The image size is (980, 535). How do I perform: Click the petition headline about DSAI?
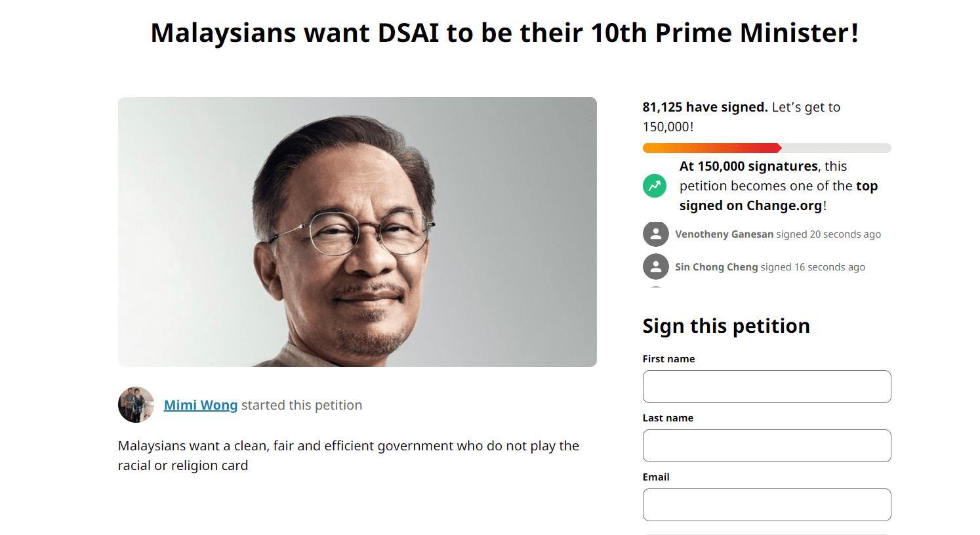pyautogui.click(x=505, y=32)
